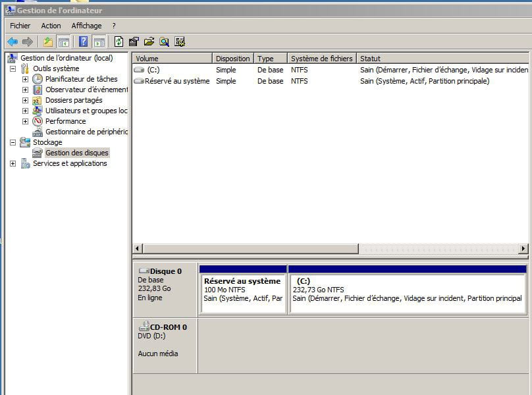Click the Outils système tools icon
The width and height of the screenshot is (532, 395).
(25, 68)
